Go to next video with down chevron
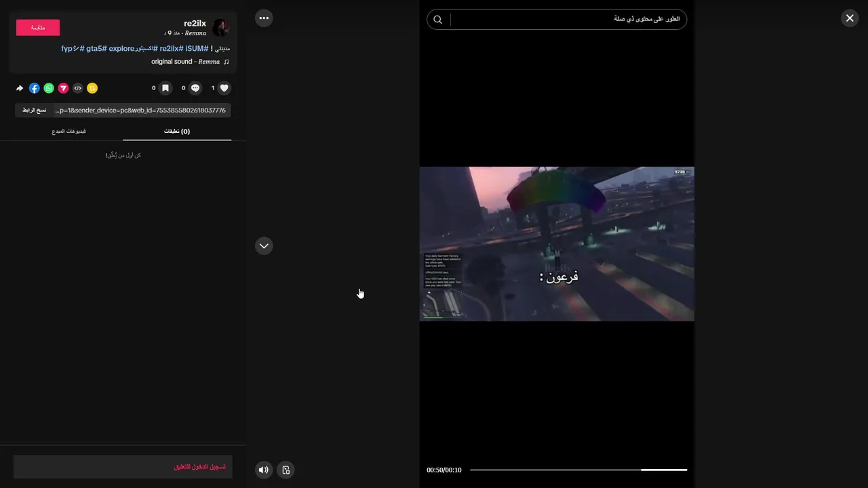Screen dimensions: 868x488 [264, 246]
